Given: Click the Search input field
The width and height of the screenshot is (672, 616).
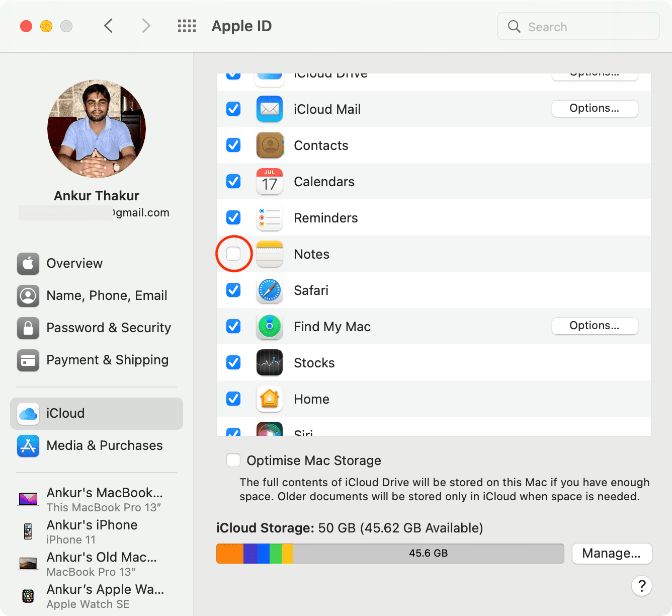Looking at the screenshot, I should click(578, 26).
